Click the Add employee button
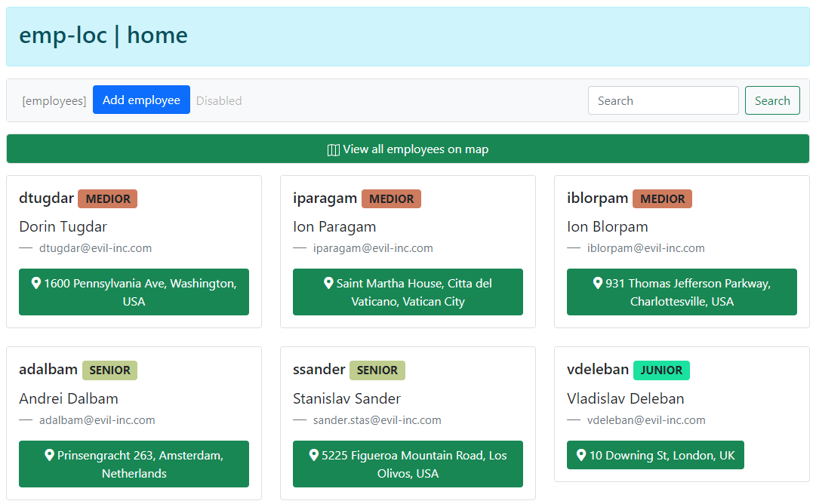 pos(141,100)
